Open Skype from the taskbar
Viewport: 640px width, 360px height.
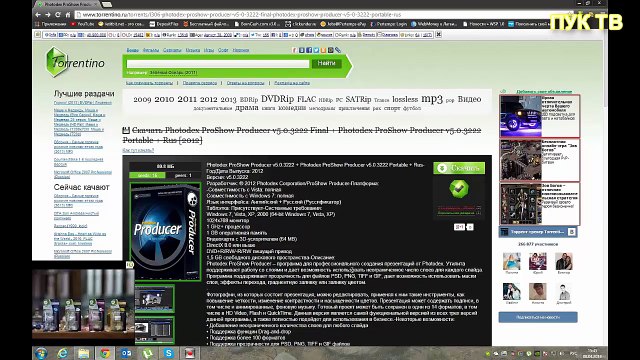pyautogui.click(x=169, y=353)
